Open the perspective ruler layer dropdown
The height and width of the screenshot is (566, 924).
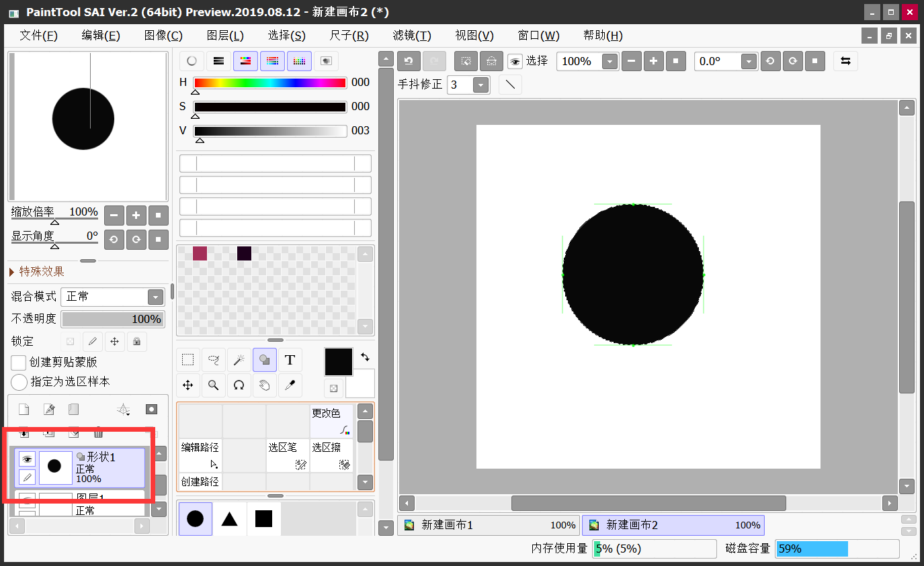point(123,409)
